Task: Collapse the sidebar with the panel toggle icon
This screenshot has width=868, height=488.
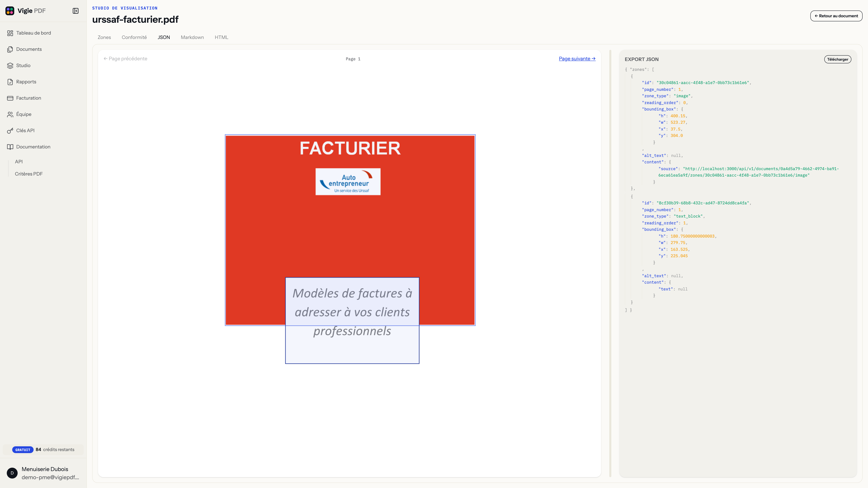Action: (x=75, y=11)
